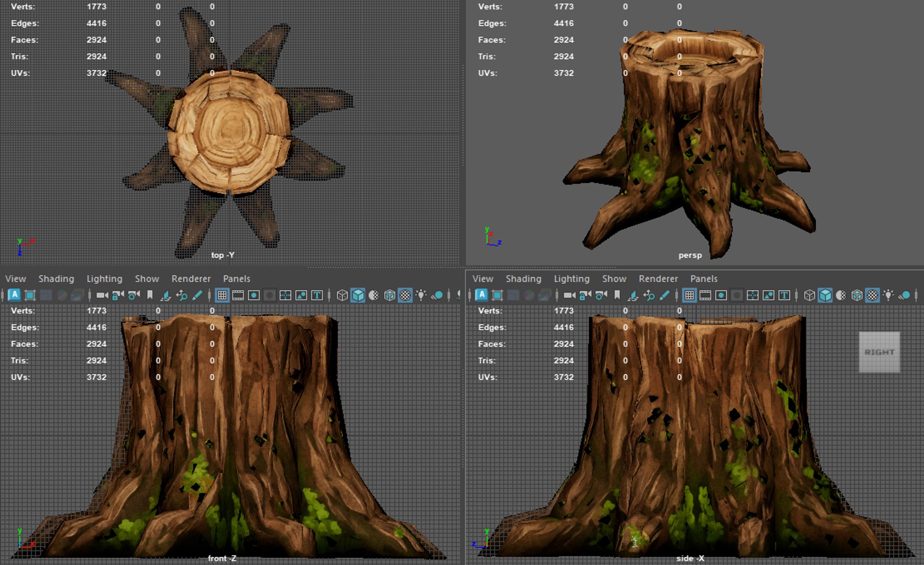This screenshot has height=565, width=924.
Task: Open Camera Attributes in side panel toolbar
Action: point(601,296)
